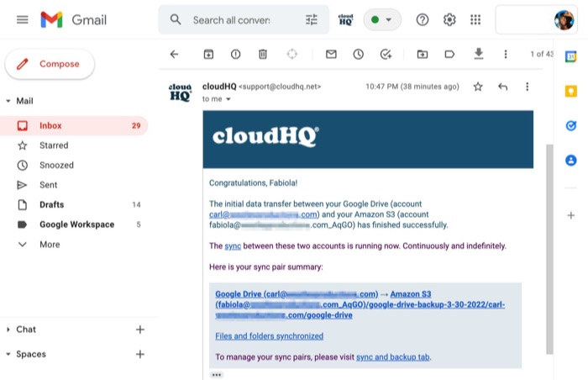The height and width of the screenshot is (380, 588).
Task: Snooze this email with clock icon
Action: click(x=358, y=55)
